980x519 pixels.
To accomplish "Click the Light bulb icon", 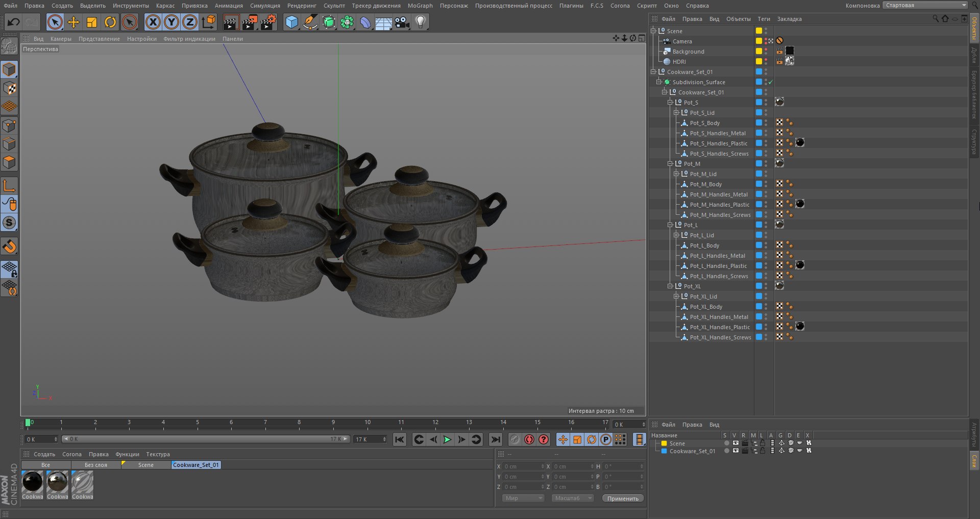I will pos(421,22).
